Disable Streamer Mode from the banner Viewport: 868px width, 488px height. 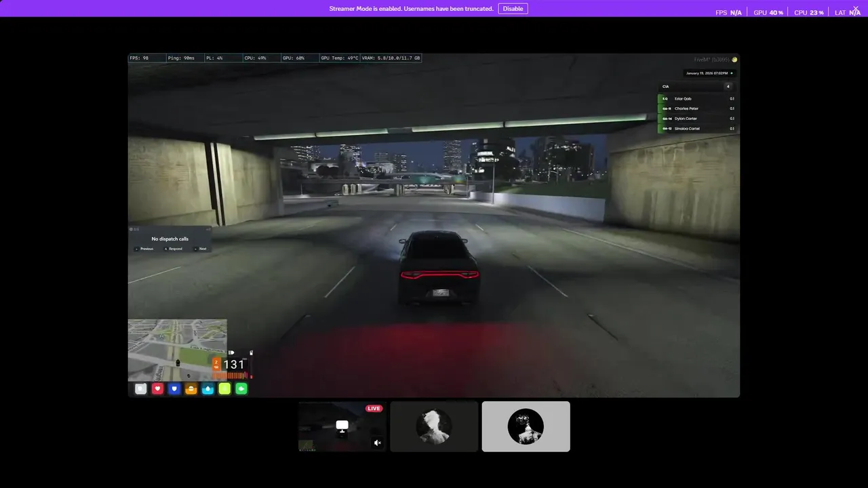[513, 9]
